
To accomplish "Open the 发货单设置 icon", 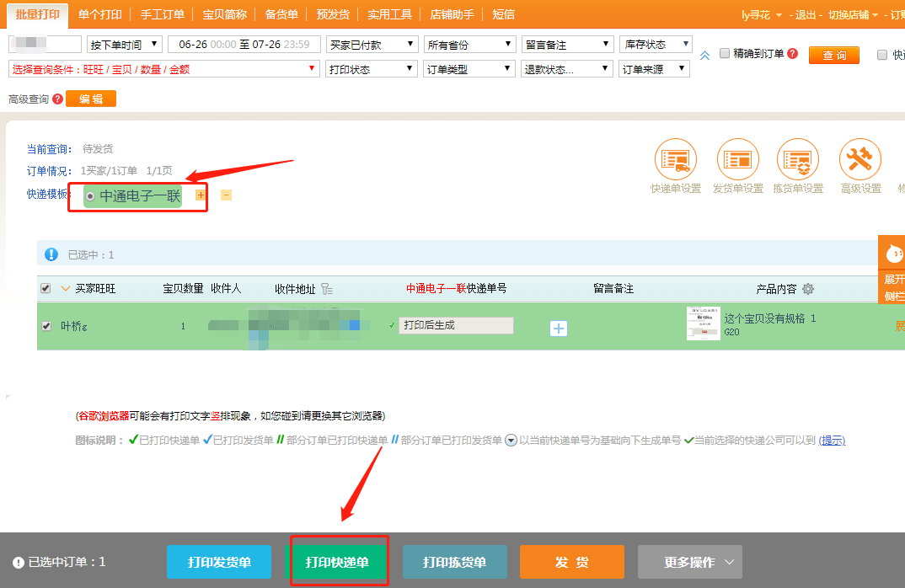I will (737, 159).
